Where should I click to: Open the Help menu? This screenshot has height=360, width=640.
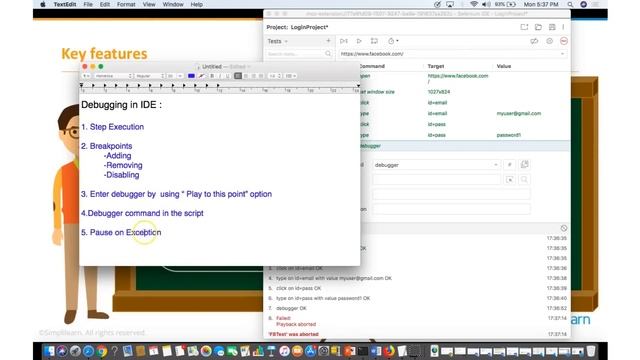click(197, 4)
